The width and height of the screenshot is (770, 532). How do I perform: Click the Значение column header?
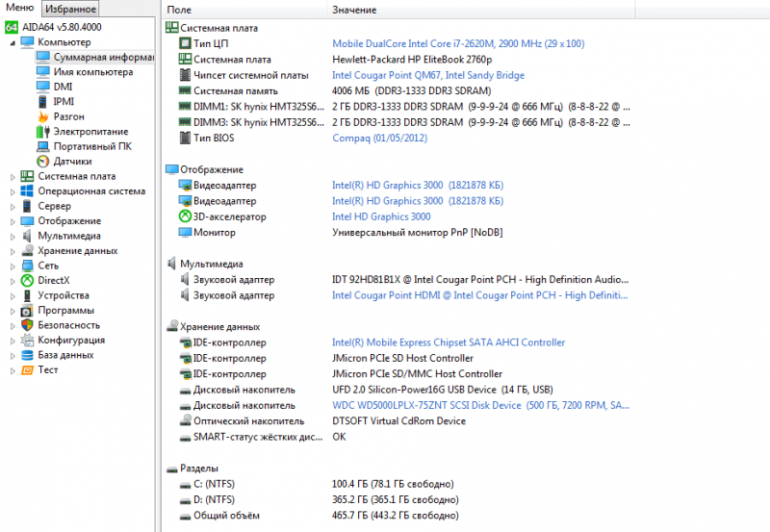tap(354, 10)
